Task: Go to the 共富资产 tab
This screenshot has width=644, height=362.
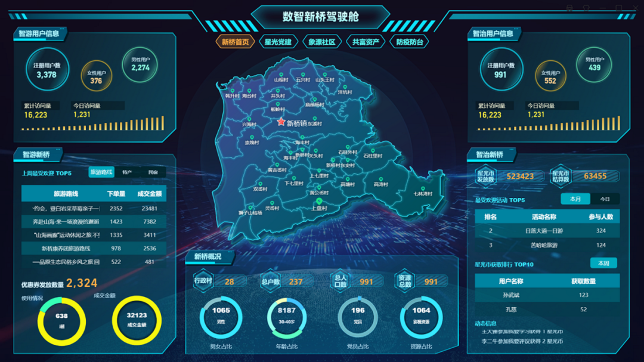Action: (x=366, y=42)
